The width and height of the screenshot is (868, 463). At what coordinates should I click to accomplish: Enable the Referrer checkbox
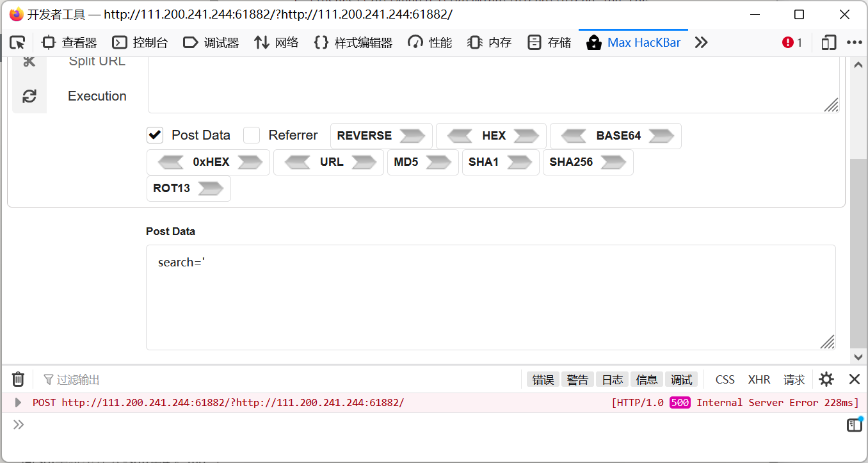tap(252, 135)
